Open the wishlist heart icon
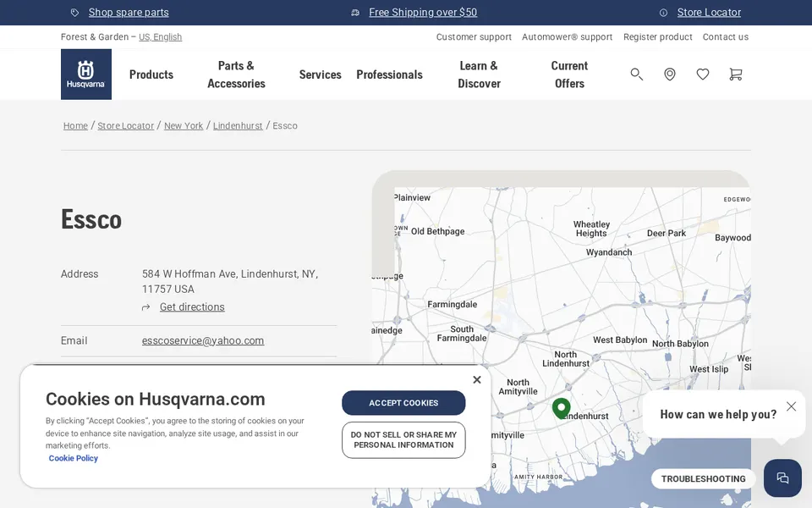This screenshot has width=812, height=508. click(703, 75)
